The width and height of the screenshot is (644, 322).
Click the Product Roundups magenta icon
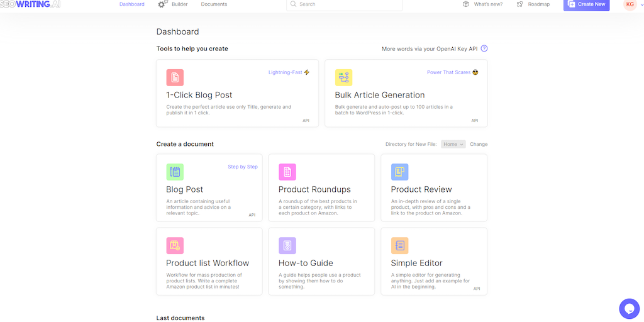[x=287, y=172]
